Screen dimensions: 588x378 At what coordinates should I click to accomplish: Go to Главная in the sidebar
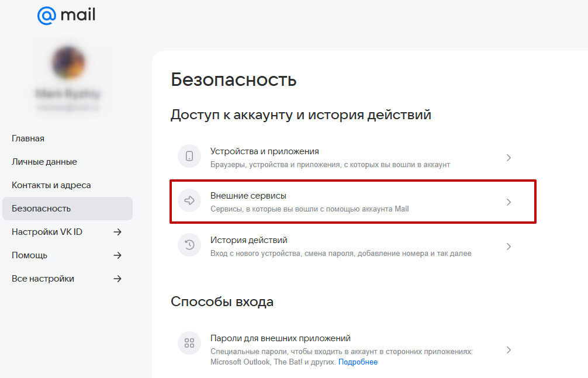[x=28, y=138]
